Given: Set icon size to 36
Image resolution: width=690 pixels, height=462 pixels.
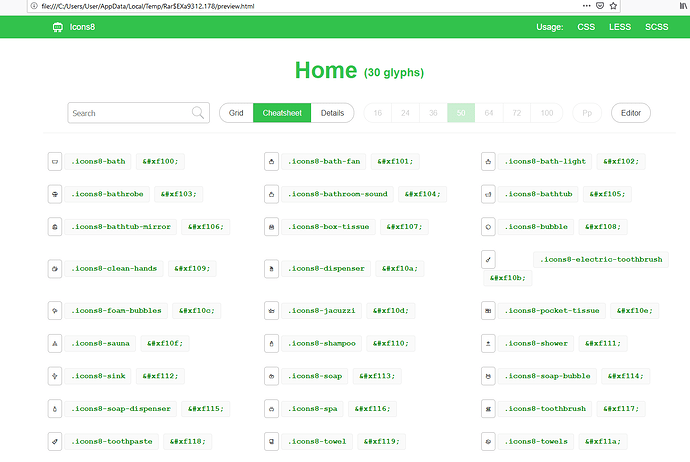Looking at the screenshot, I should 433,113.
